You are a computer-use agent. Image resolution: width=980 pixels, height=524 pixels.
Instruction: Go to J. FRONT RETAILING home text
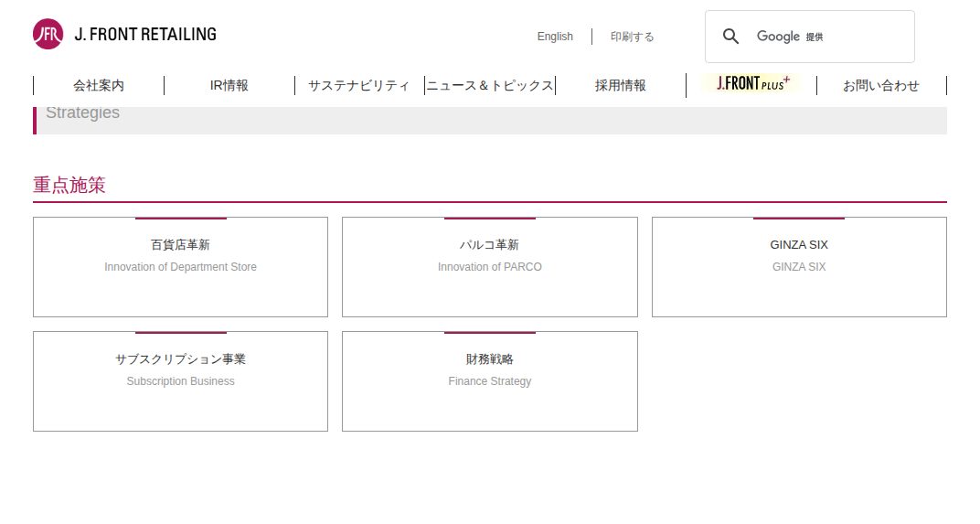[x=145, y=35]
